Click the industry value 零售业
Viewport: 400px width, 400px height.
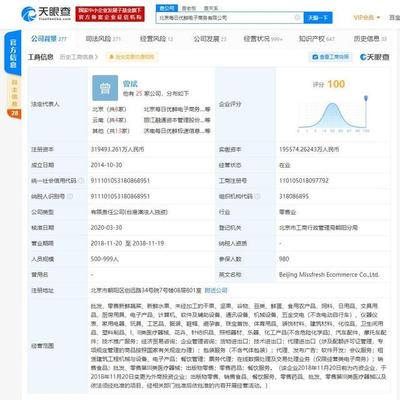287,212
